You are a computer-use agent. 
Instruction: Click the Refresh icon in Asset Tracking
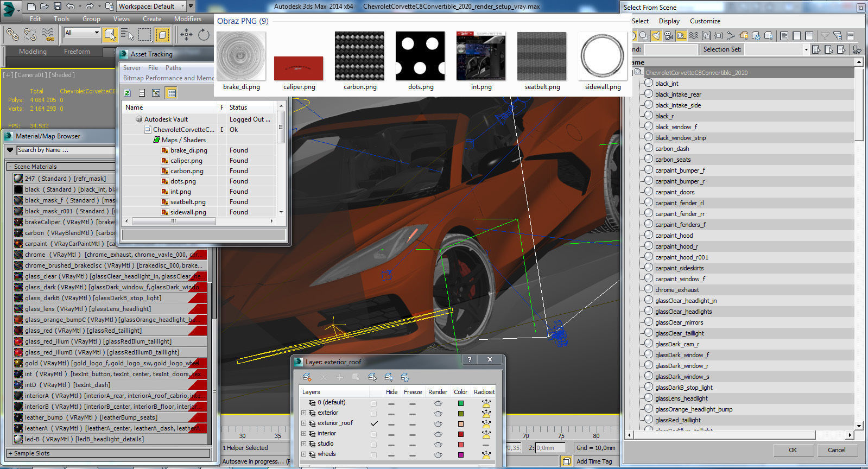[x=128, y=93]
